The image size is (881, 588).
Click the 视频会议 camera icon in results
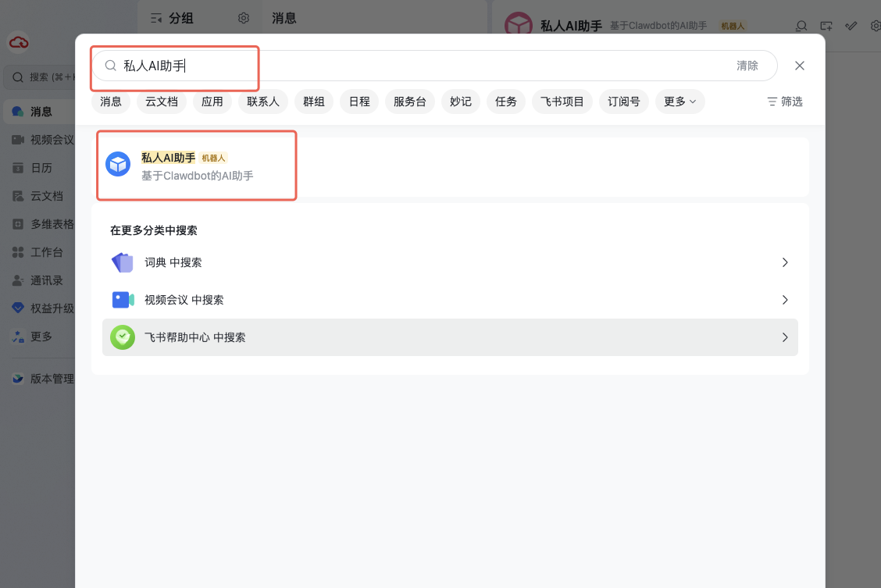click(x=123, y=300)
